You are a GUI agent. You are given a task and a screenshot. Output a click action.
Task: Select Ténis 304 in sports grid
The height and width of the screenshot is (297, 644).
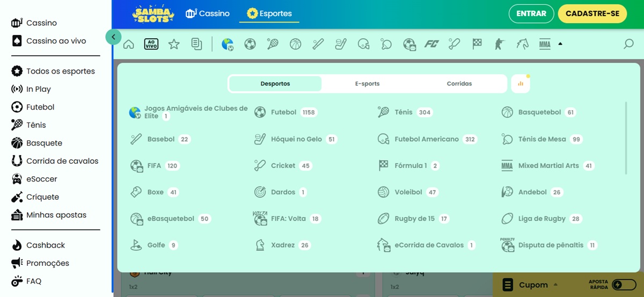(405, 112)
